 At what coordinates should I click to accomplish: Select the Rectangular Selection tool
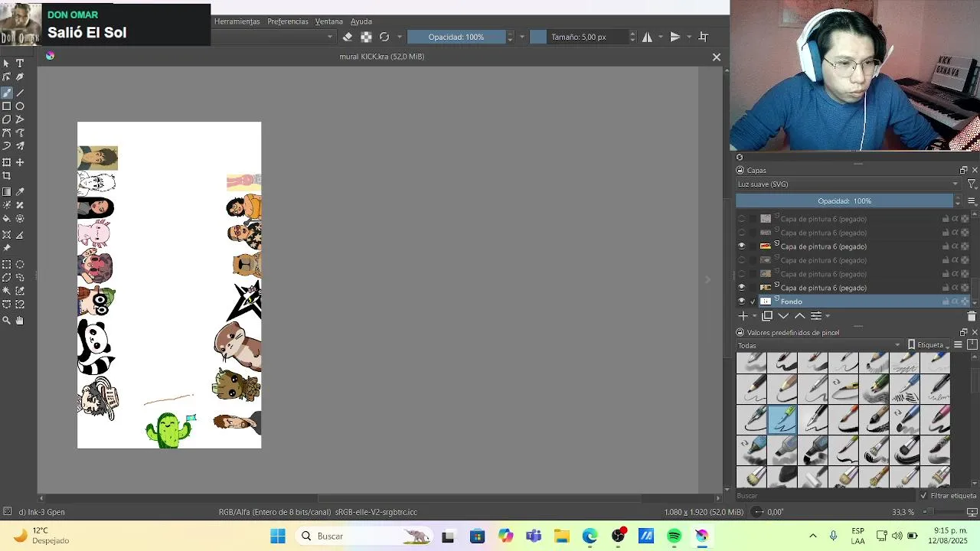7,264
